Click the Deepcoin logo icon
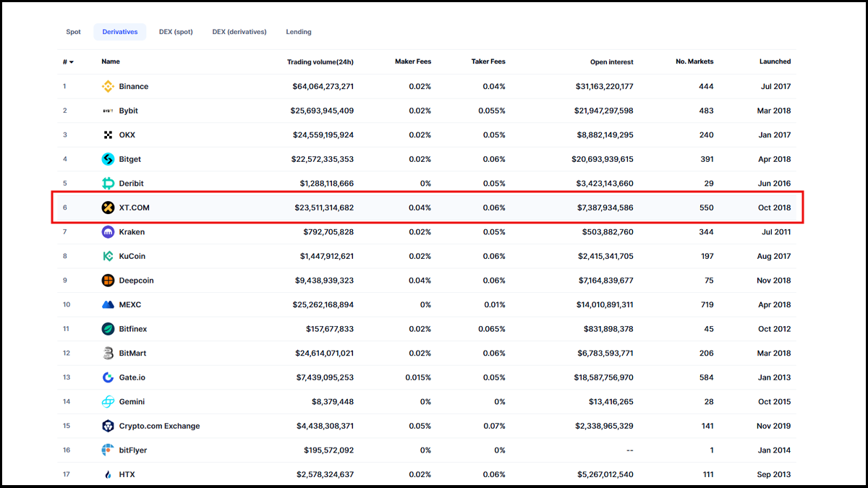The height and width of the screenshot is (488, 868). (x=108, y=281)
